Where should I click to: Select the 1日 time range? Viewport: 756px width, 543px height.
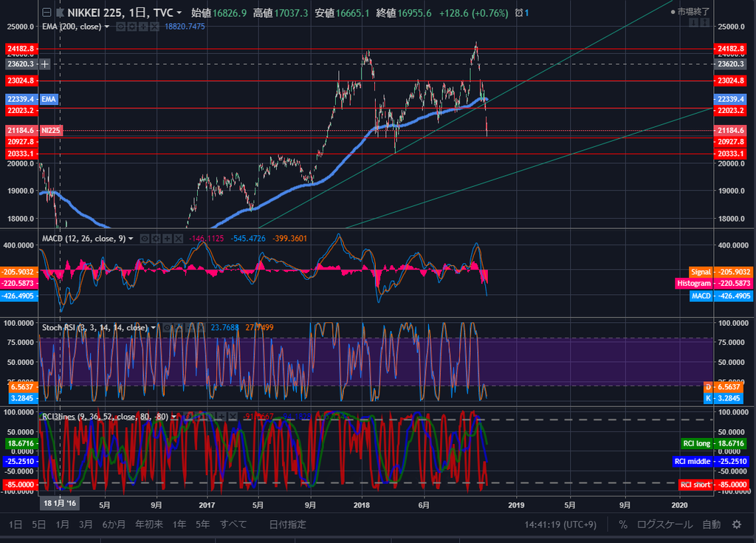(16, 525)
